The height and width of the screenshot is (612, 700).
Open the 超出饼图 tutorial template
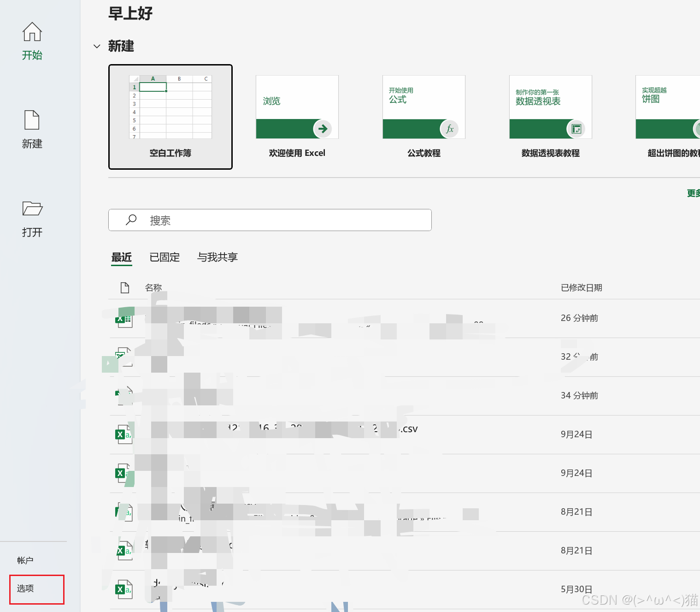click(x=668, y=117)
